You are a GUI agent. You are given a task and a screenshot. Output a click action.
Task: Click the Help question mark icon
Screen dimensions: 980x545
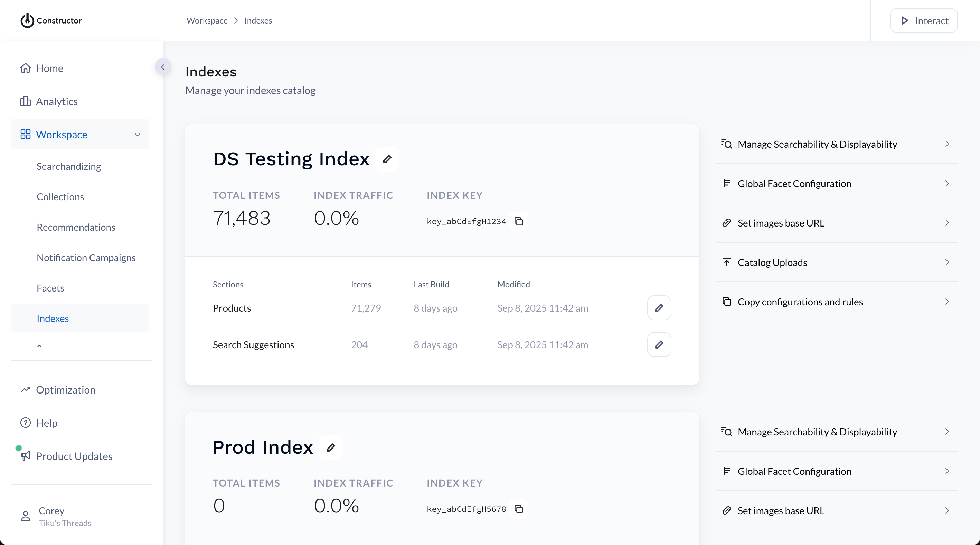point(26,423)
